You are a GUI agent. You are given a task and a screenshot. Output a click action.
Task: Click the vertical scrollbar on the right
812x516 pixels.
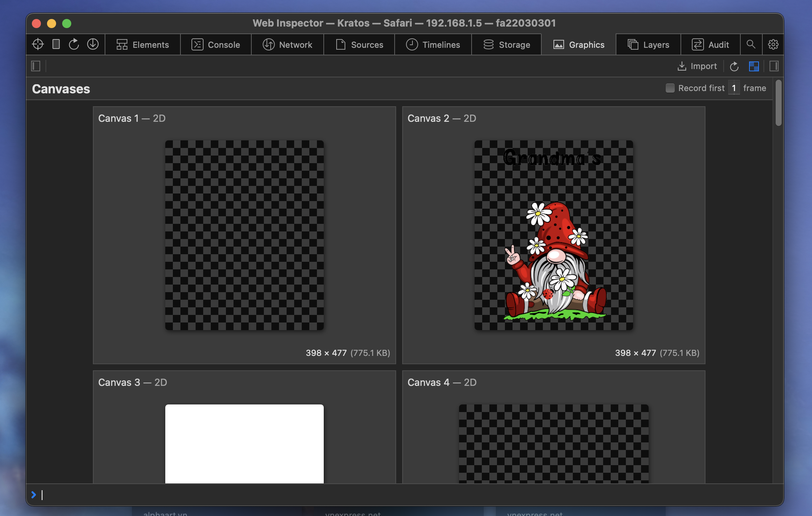click(x=779, y=102)
